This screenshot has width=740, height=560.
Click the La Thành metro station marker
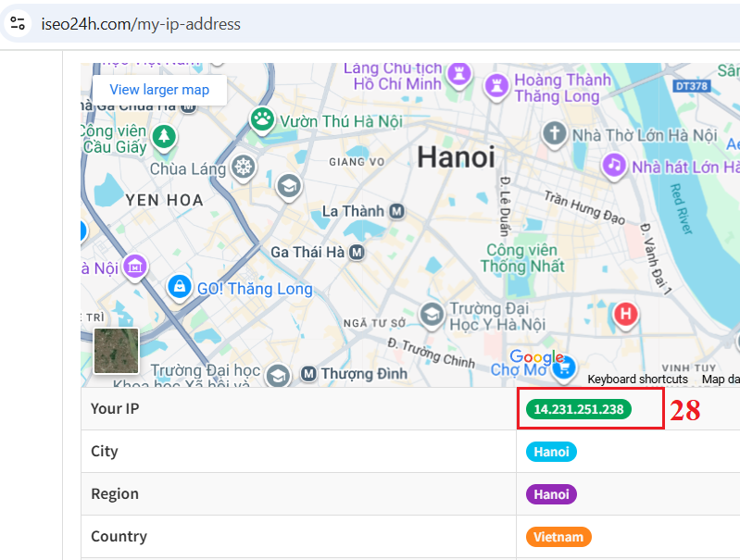point(396,211)
